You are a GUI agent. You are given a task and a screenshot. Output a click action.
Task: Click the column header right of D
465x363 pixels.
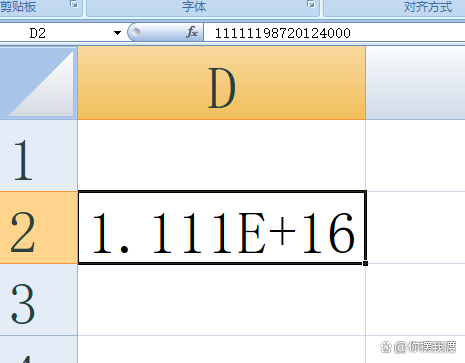[415, 83]
